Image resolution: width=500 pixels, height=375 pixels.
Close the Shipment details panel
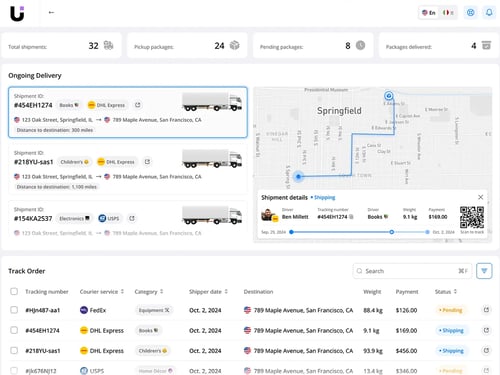click(x=481, y=197)
